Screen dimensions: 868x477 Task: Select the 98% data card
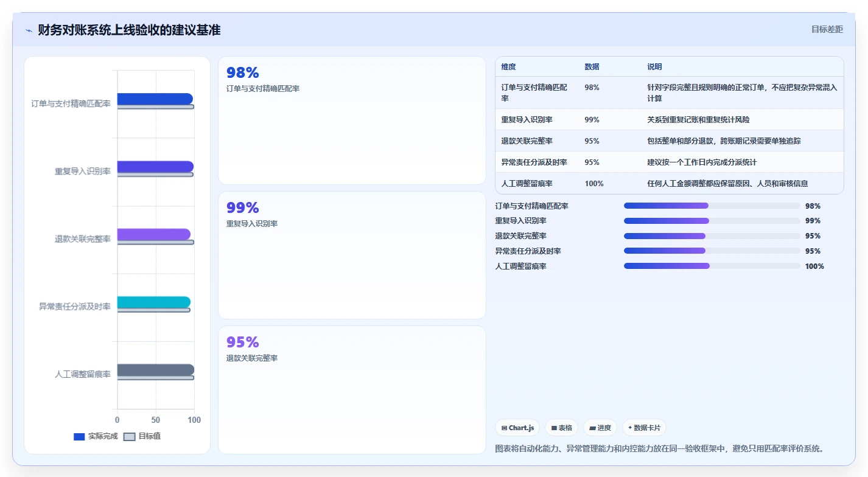352,120
